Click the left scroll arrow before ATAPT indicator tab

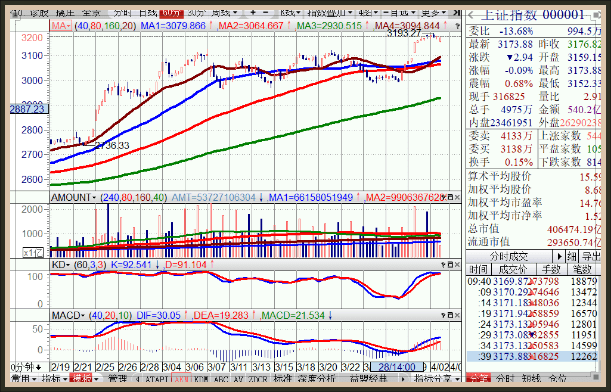coord(137,378)
